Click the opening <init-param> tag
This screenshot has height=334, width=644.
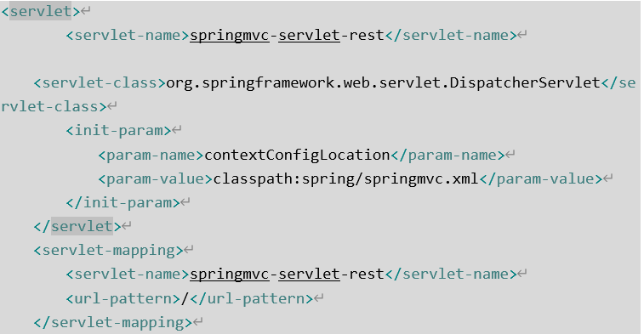[x=118, y=131]
